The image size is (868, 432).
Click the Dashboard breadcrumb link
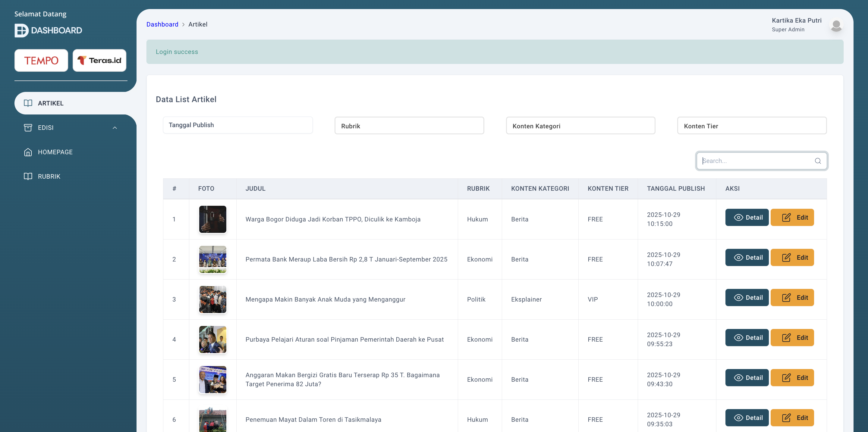pyautogui.click(x=162, y=24)
